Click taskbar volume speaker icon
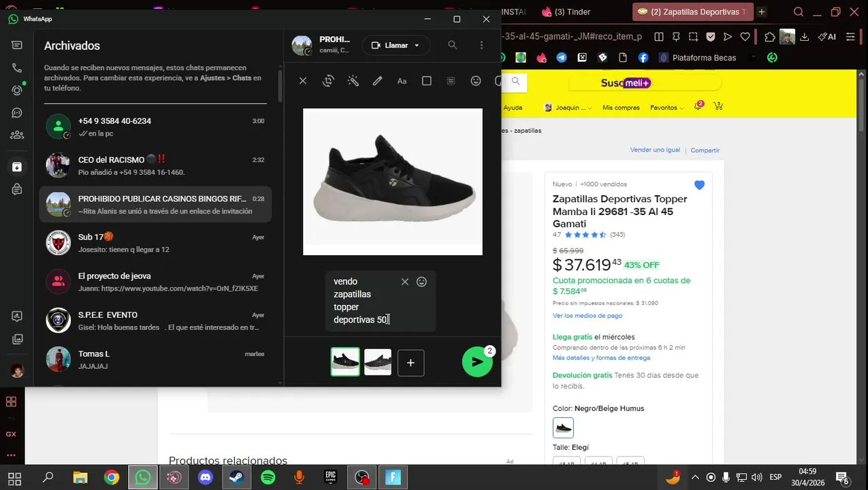The image size is (868, 490). pyautogui.click(x=757, y=477)
